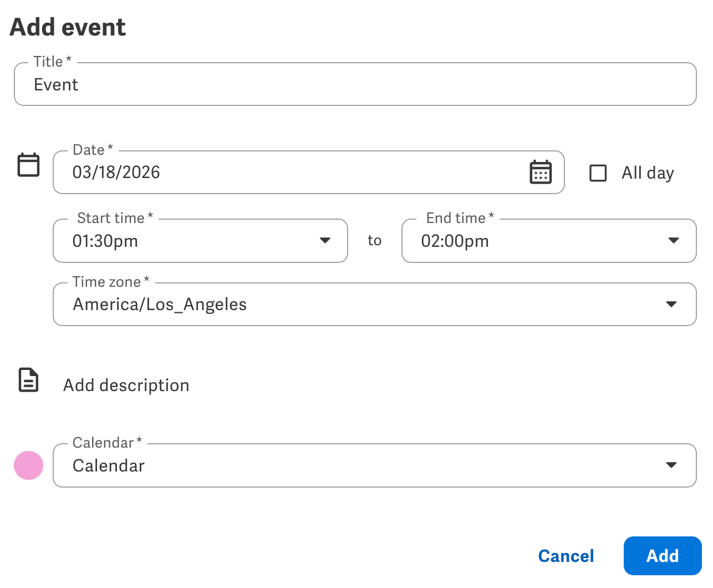Click the calendar icon beside Date field
The width and height of the screenshot is (713, 588).
coord(29,165)
